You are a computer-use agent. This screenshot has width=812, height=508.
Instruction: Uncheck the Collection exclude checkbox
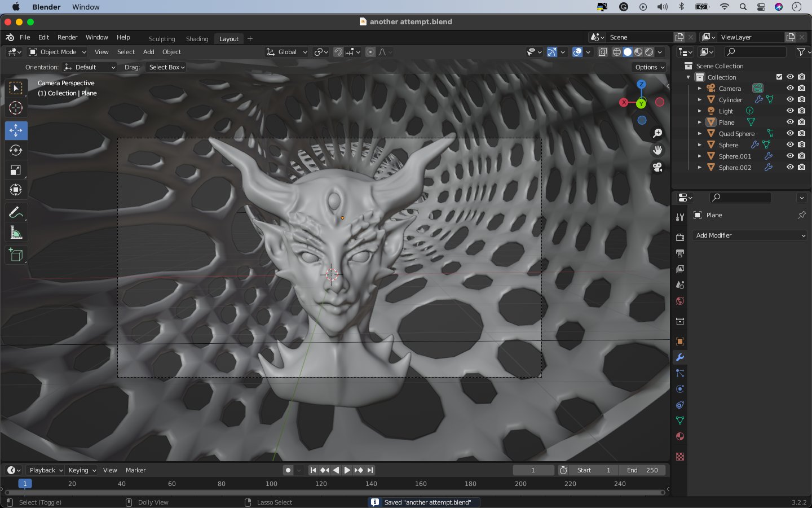(x=779, y=77)
